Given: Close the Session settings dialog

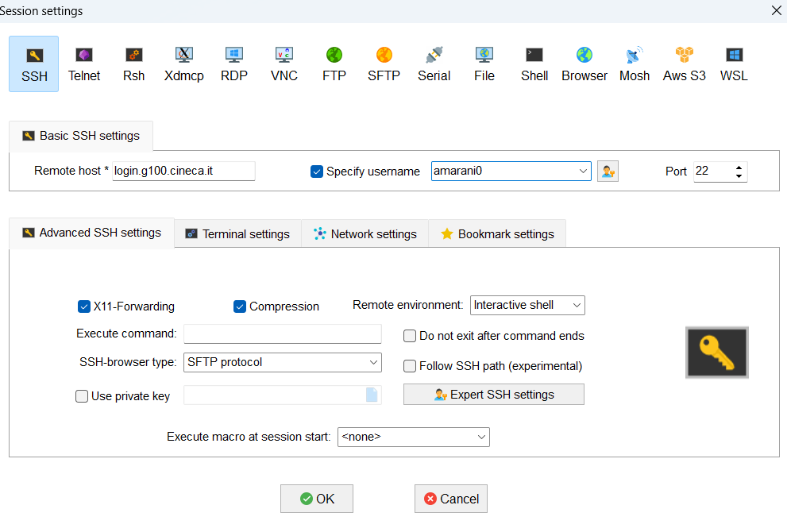Looking at the screenshot, I should click(x=777, y=10).
